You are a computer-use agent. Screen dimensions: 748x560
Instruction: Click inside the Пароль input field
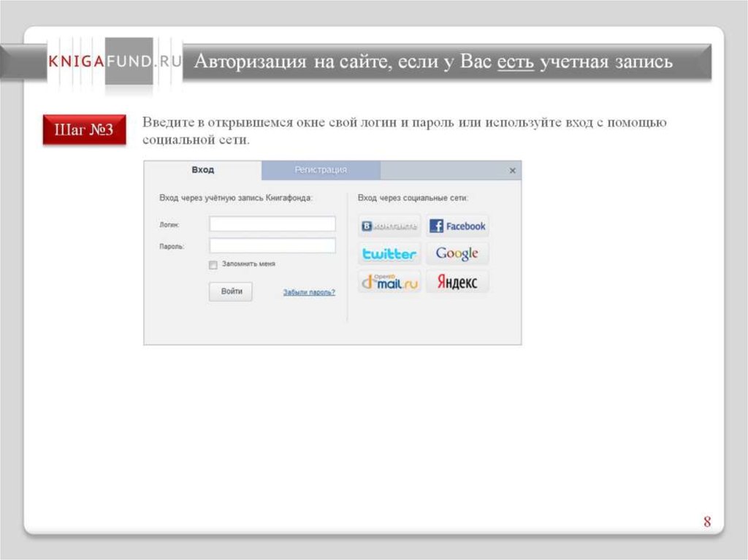[x=272, y=246]
